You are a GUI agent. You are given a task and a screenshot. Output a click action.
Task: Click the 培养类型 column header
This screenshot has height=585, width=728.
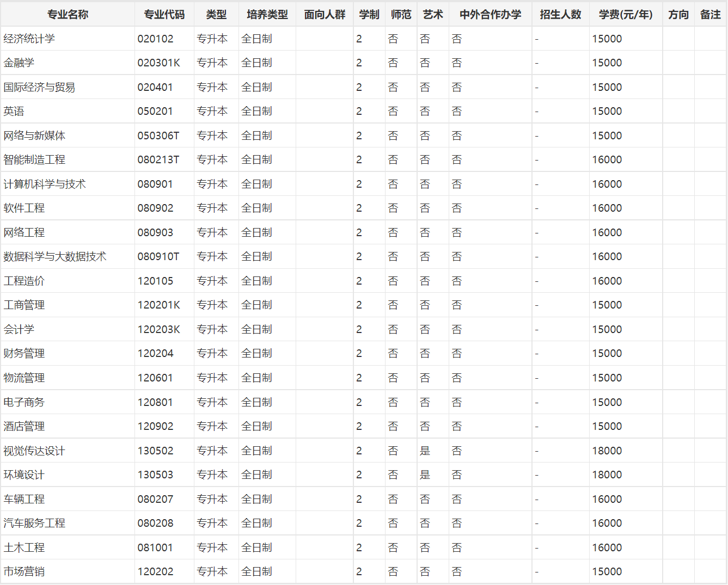pyautogui.click(x=267, y=15)
